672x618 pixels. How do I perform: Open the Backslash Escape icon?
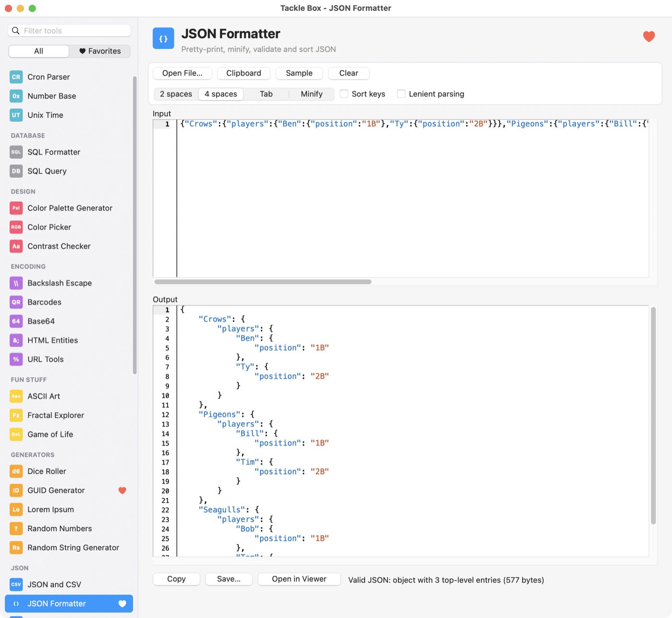tap(16, 283)
